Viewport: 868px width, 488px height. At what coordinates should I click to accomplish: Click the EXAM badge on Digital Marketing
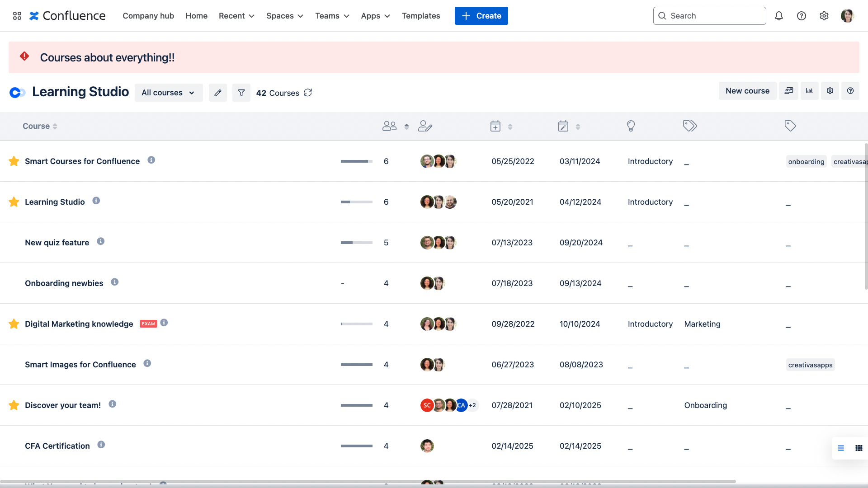[x=148, y=324]
